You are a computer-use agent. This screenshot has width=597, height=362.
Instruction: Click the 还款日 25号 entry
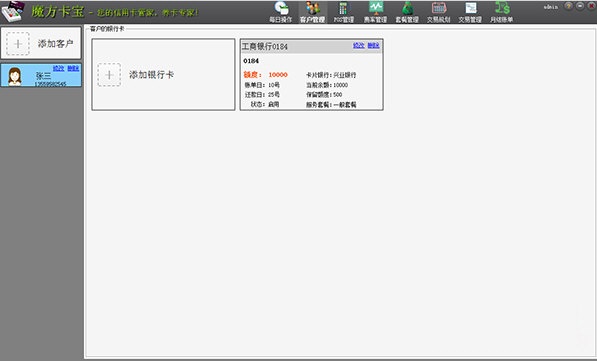(262, 94)
